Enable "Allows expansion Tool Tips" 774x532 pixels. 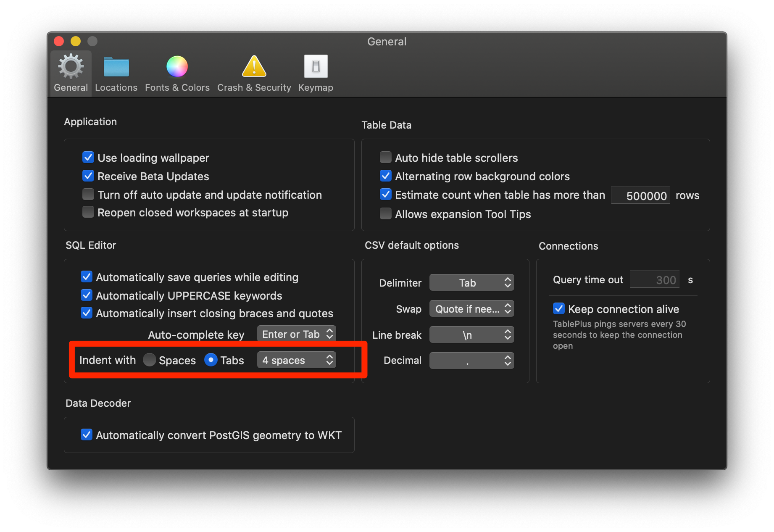pos(385,213)
